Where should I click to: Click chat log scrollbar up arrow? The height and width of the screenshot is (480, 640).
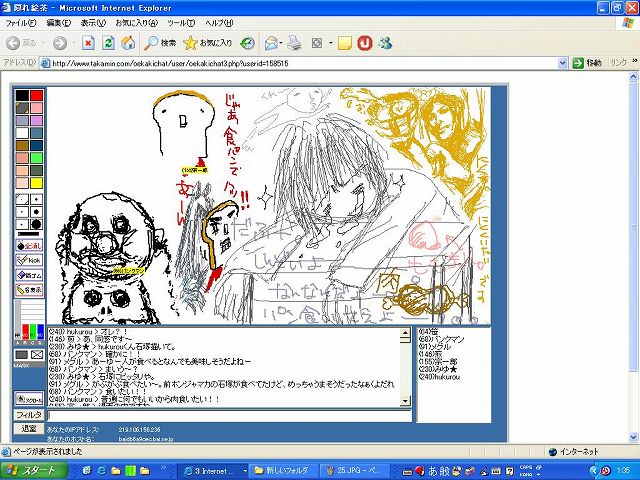click(x=405, y=333)
